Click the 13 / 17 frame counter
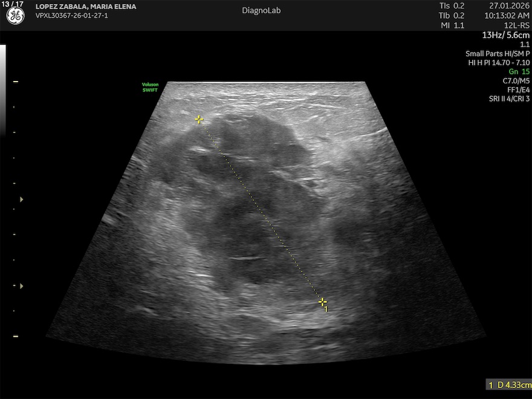The image size is (532, 399). point(13,4)
